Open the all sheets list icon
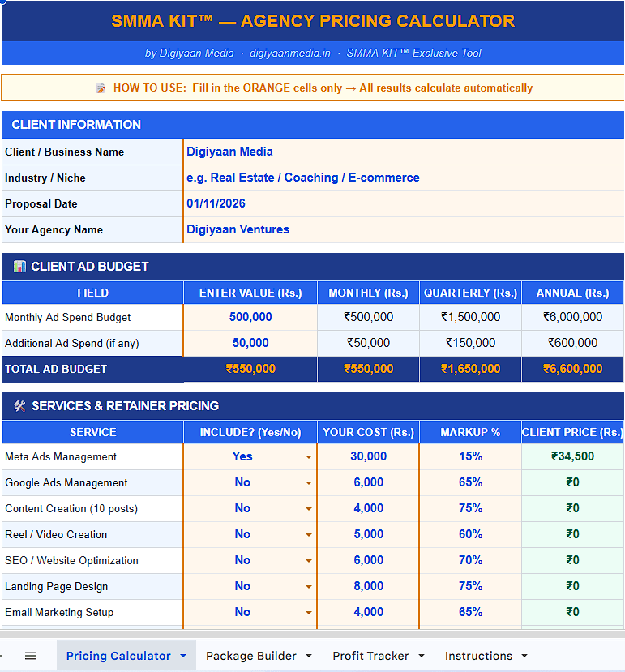This screenshot has height=672, width=625. point(31,656)
